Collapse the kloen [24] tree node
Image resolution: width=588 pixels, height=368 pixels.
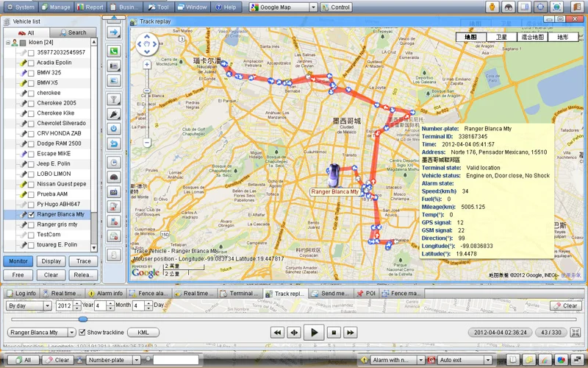click(x=8, y=43)
